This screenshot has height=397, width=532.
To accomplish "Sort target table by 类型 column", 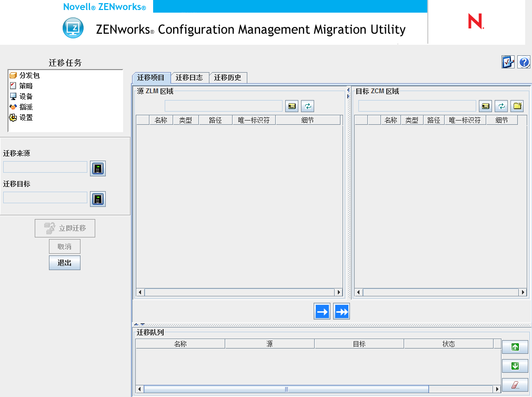I will pyautogui.click(x=412, y=120).
